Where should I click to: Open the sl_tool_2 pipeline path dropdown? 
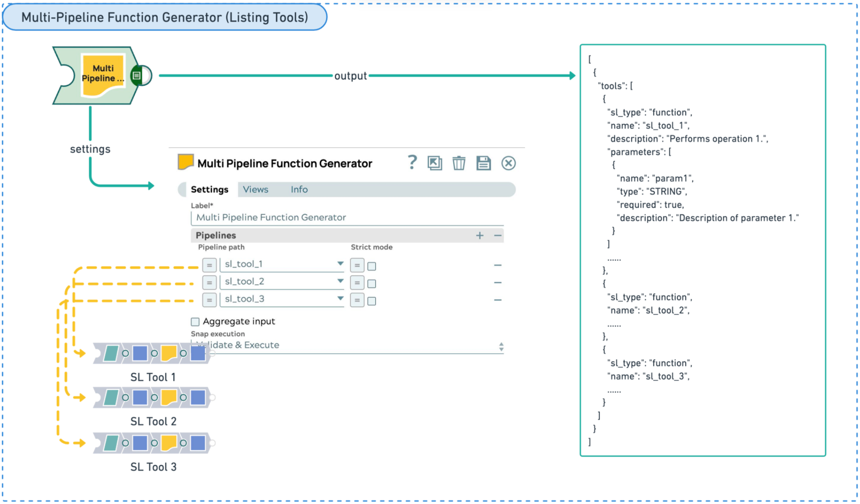pyautogui.click(x=340, y=281)
